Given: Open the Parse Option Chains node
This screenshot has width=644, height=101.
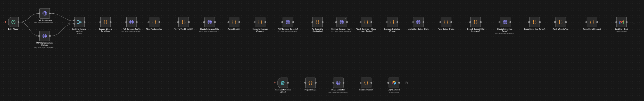Looking at the screenshot, I should [446, 22].
